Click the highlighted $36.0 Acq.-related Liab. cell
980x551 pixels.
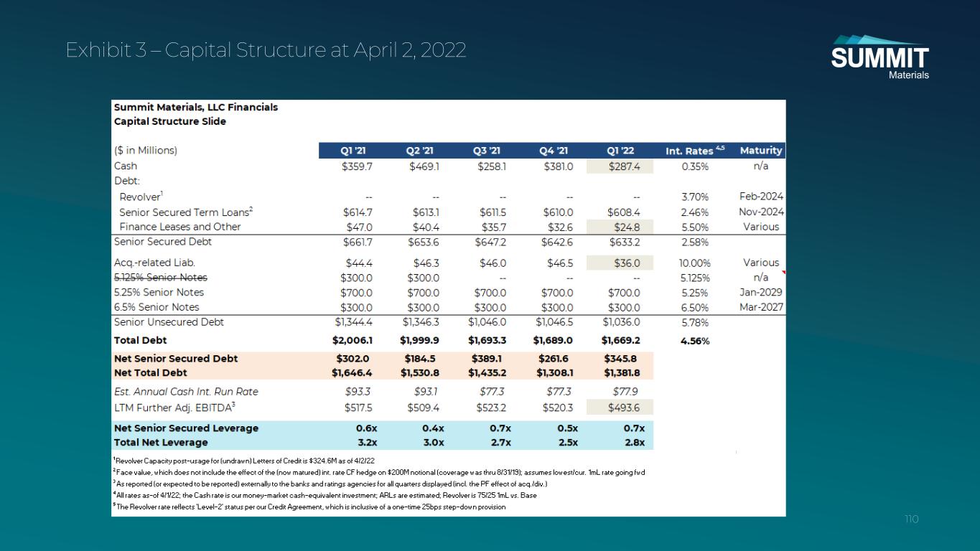click(x=620, y=263)
